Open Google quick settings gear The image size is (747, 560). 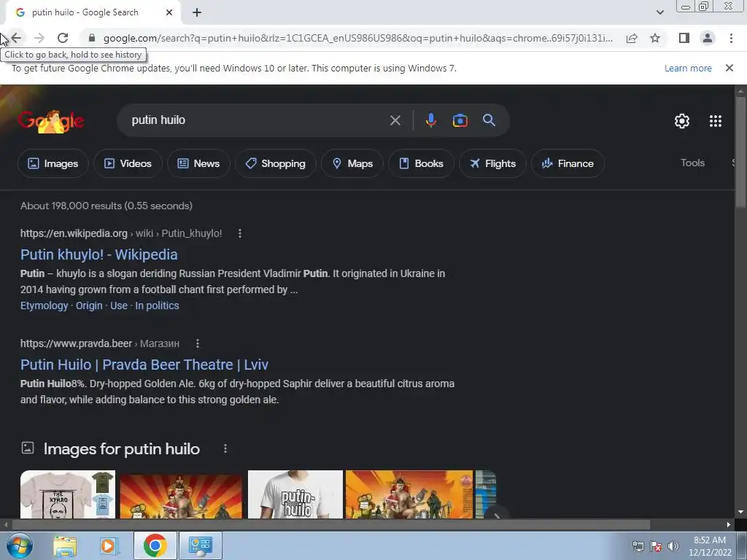pos(682,121)
